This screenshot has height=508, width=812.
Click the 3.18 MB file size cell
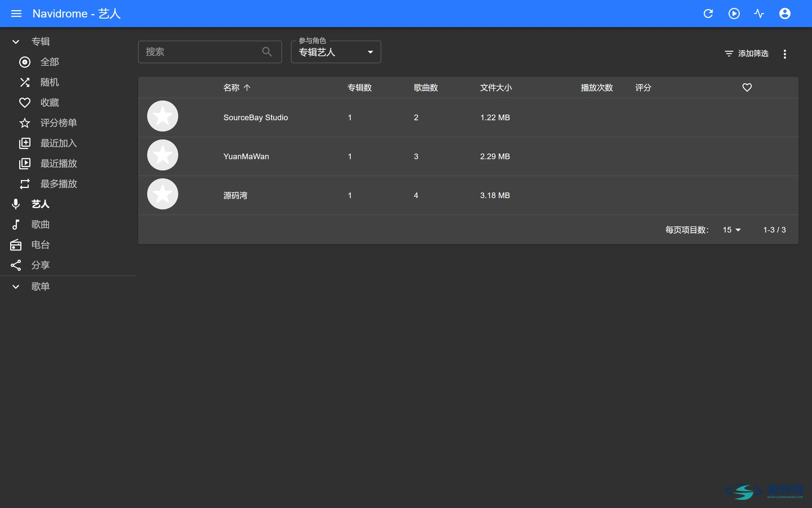click(x=495, y=196)
